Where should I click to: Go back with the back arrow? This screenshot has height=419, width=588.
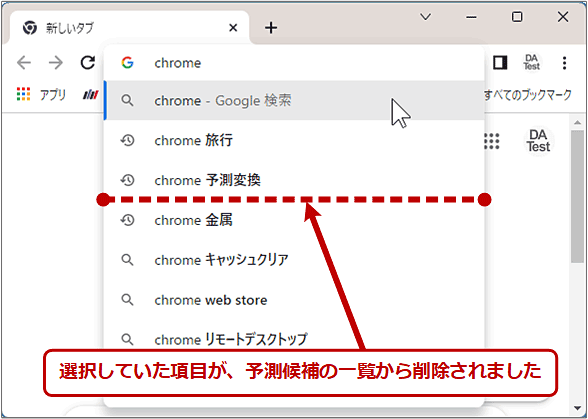point(24,63)
